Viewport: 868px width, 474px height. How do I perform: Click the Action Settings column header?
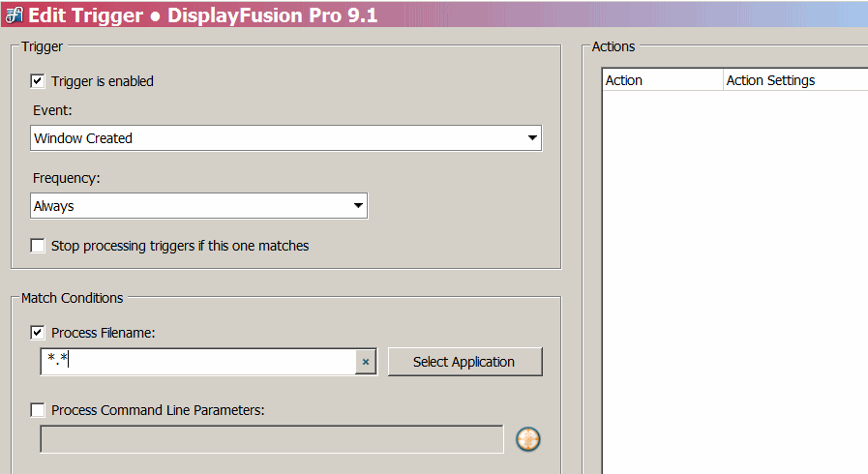[793, 80]
